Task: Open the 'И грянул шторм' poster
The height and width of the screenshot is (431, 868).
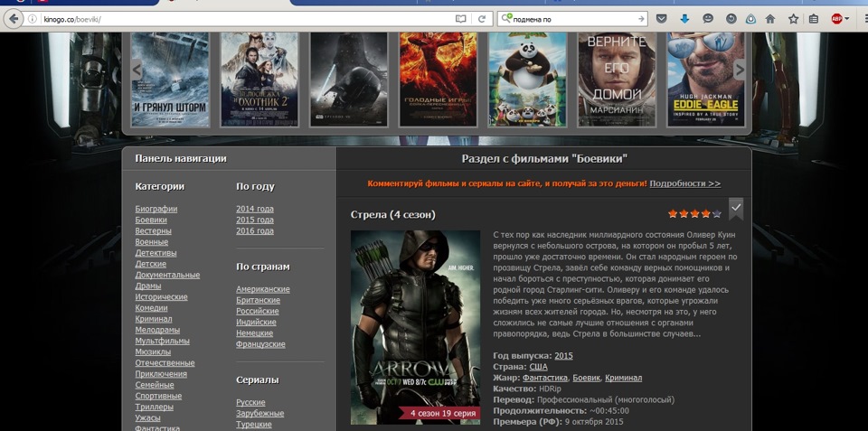Action: tap(170, 80)
